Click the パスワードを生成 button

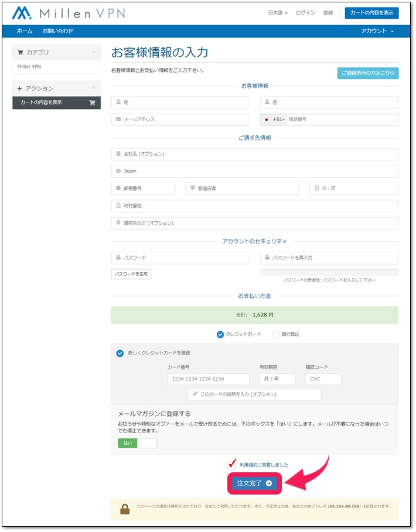(x=131, y=274)
